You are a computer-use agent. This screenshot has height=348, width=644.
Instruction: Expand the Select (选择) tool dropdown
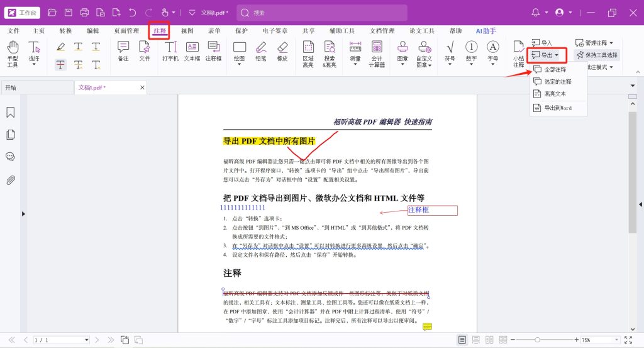(34, 65)
